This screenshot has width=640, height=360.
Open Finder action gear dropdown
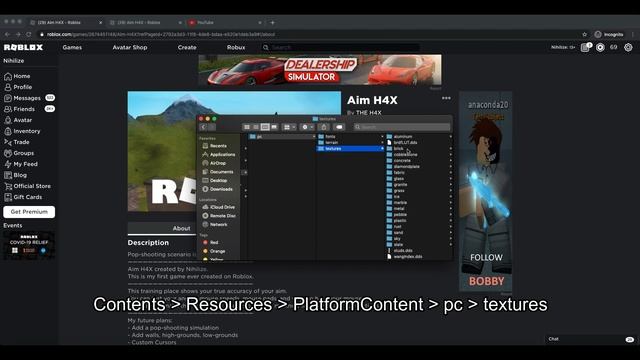coord(307,127)
